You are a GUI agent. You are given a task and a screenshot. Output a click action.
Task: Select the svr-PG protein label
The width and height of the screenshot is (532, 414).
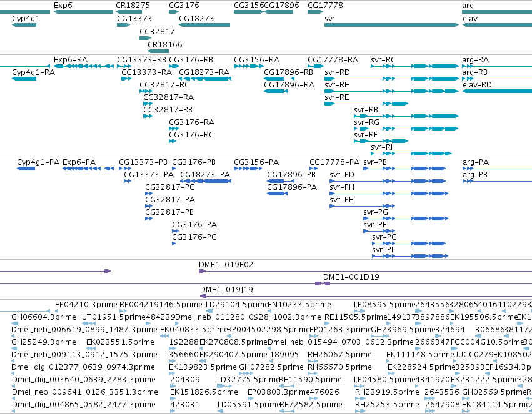(376, 213)
